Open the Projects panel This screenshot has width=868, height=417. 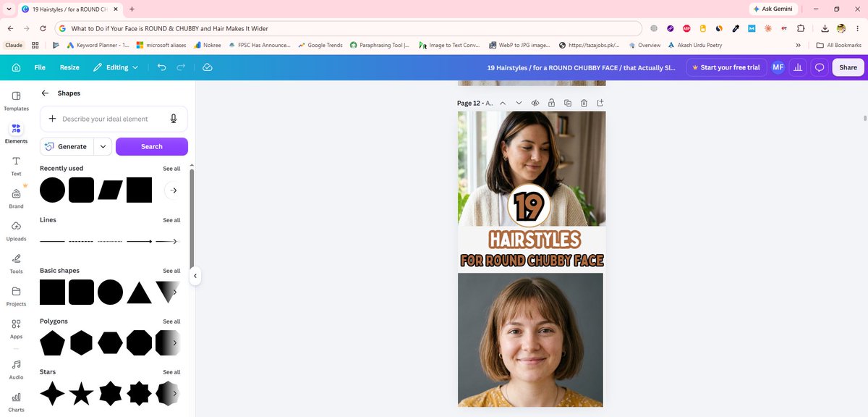[x=16, y=296]
